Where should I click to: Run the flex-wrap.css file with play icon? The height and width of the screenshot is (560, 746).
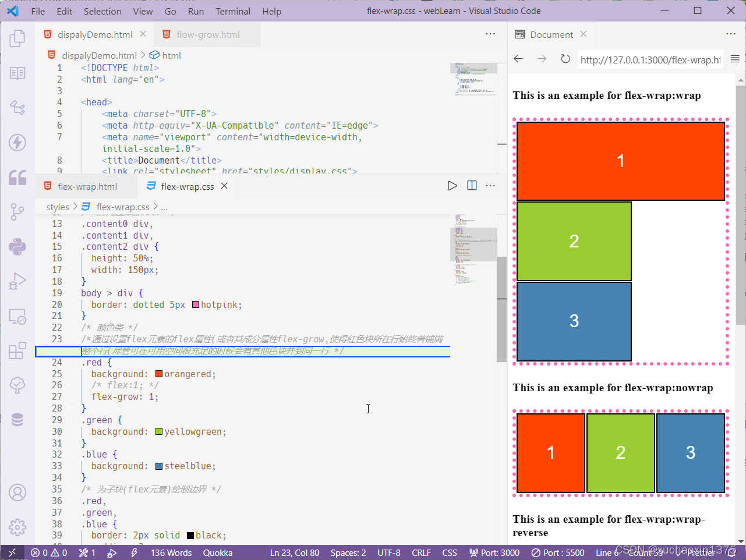[452, 186]
